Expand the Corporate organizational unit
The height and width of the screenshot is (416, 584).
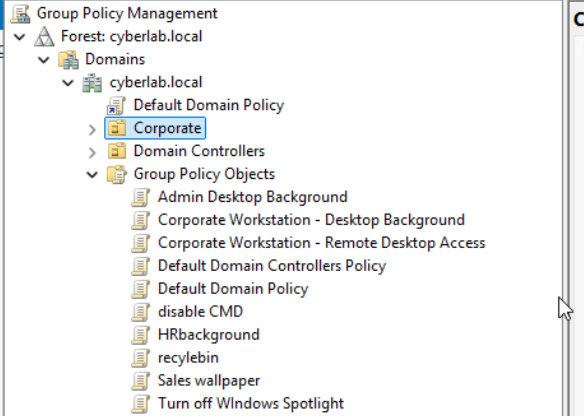click(92, 130)
